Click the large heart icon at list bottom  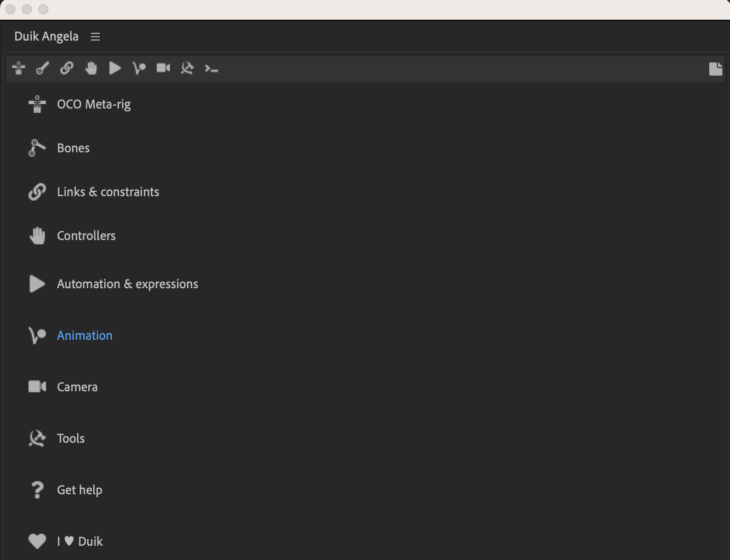37,541
